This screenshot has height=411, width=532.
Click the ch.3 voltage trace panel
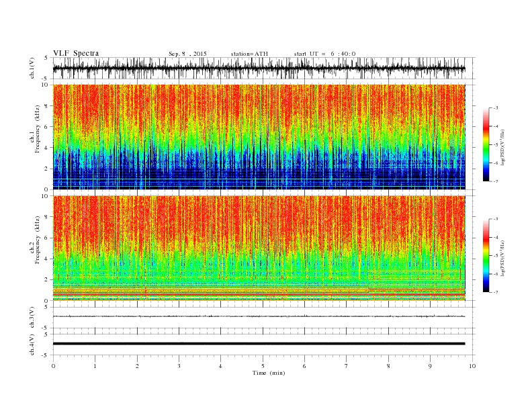click(x=263, y=318)
